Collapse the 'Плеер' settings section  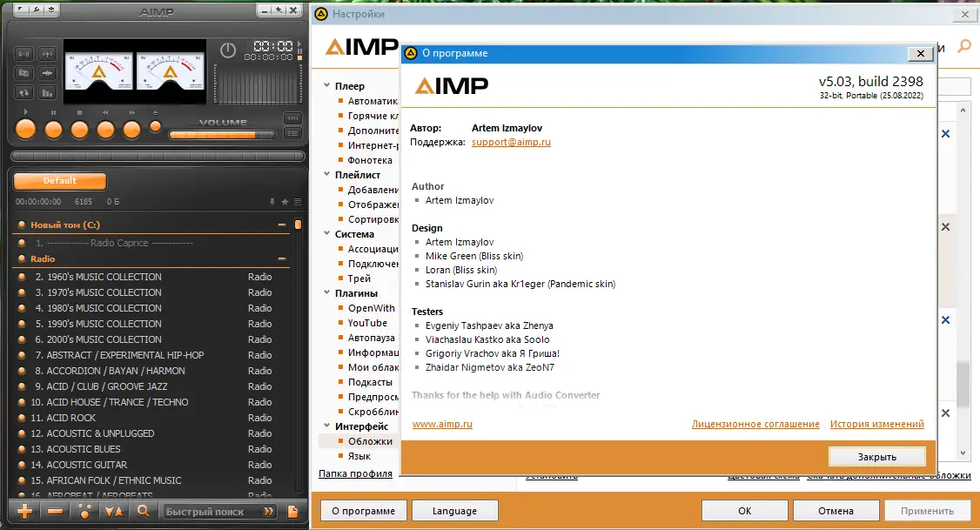pos(327,85)
